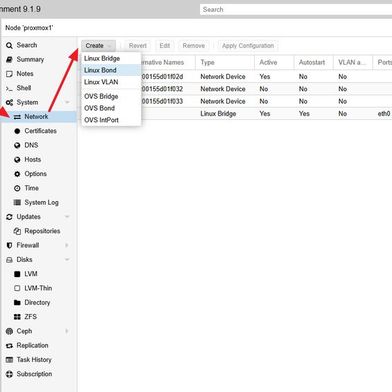Screen dimensions: 392x392
Task: Expand the Ceph section arrow
Action: (x=67, y=331)
